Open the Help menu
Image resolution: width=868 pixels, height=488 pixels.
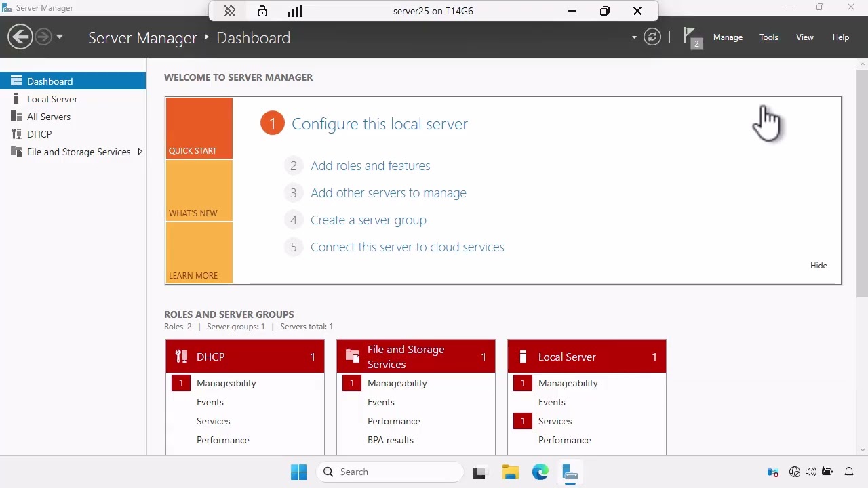[840, 37]
